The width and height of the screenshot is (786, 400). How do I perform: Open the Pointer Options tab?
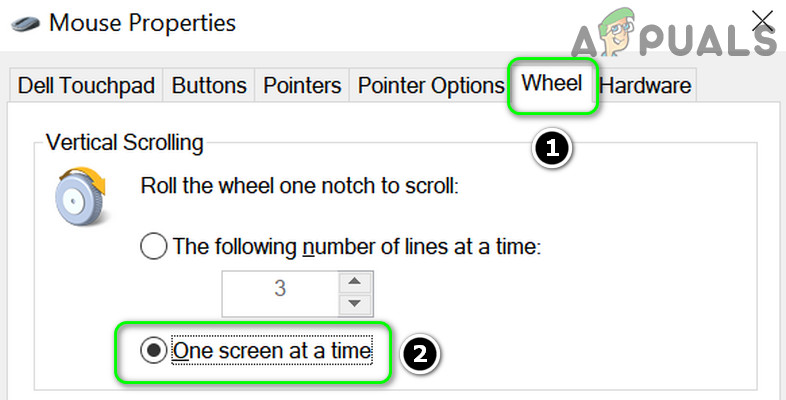(431, 86)
